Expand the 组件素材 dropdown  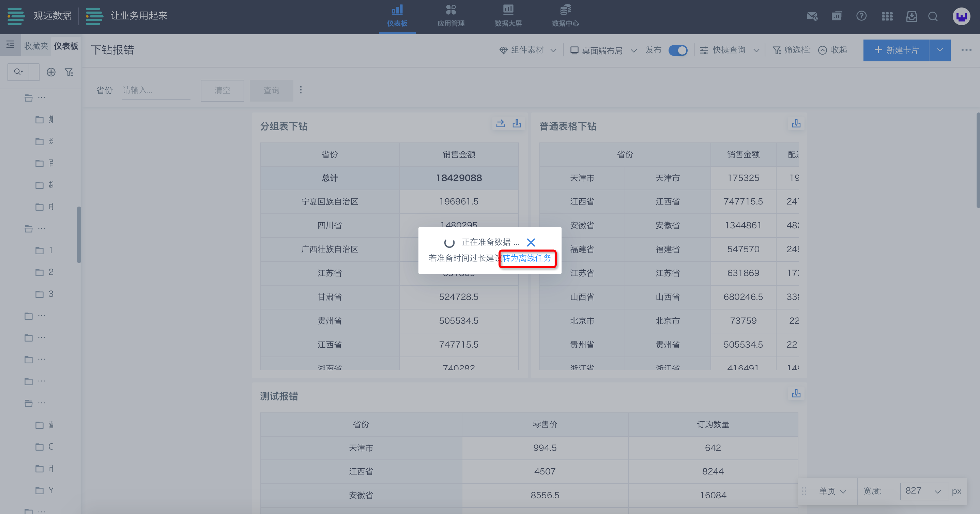(x=528, y=50)
